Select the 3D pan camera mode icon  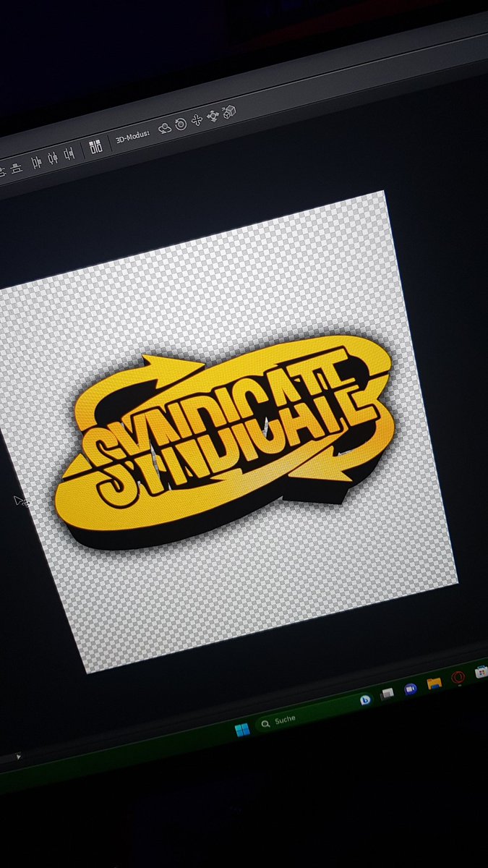coord(197,120)
